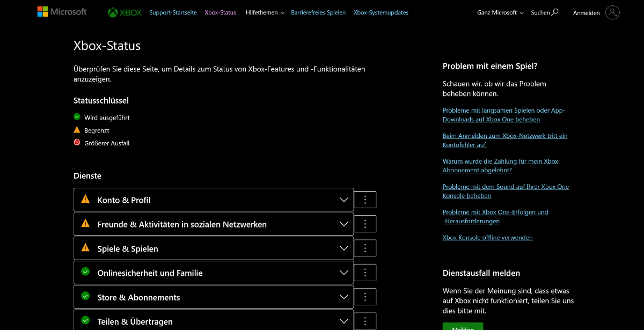This screenshot has width=644, height=330.
Task: Click the warning icon beside Spiele & Spielen
Action: tap(85, 247)
